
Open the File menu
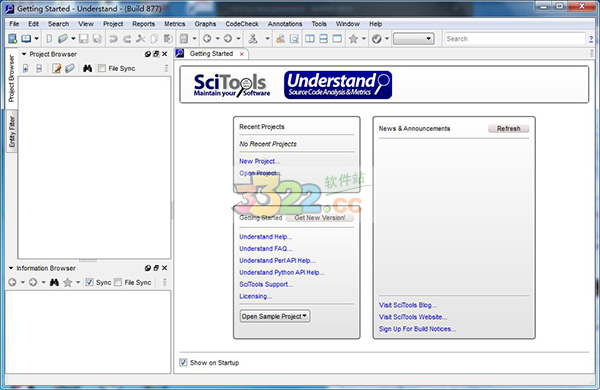point(14,24)
